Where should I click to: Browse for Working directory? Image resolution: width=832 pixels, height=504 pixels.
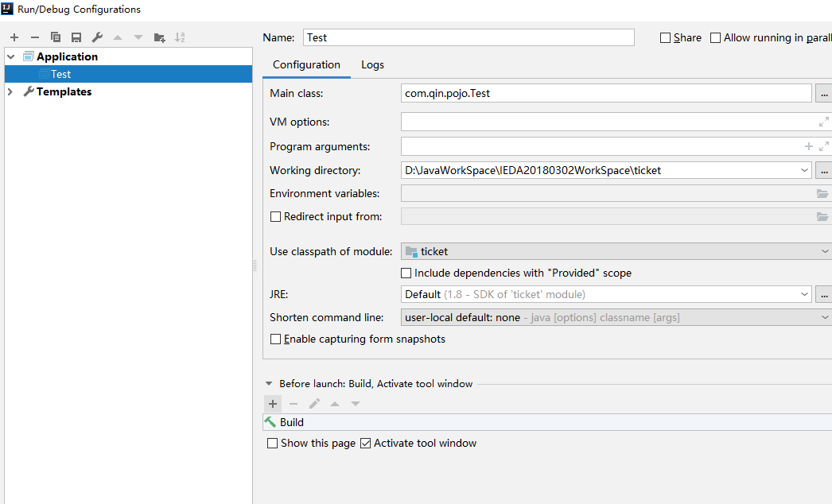coord(823,170)
